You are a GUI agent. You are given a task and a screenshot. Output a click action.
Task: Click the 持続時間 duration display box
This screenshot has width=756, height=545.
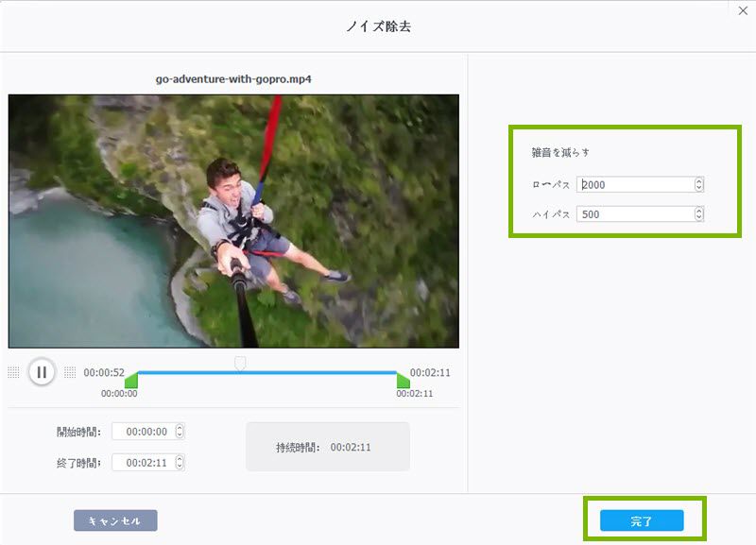tap(327, 447)
